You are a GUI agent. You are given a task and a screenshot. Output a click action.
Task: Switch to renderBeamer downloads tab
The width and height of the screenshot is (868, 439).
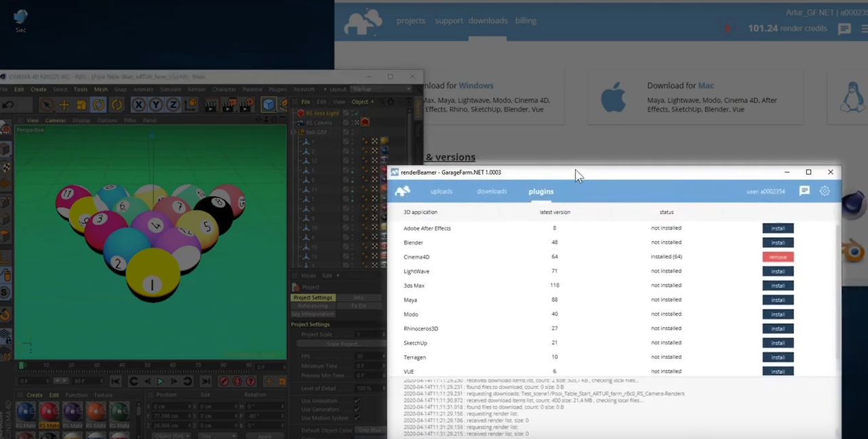[492, 191]
